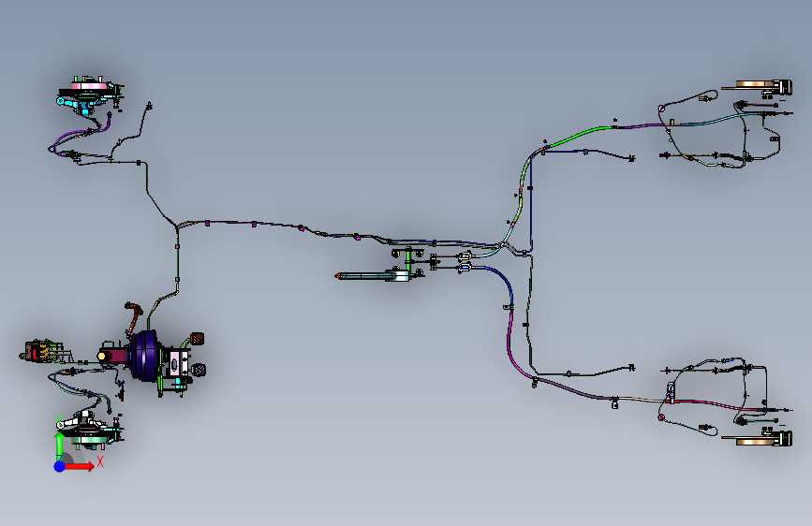Screen dimensions: 812x526
Task: Click the blue origin sphere of the triad
Action: click(60, 466)
